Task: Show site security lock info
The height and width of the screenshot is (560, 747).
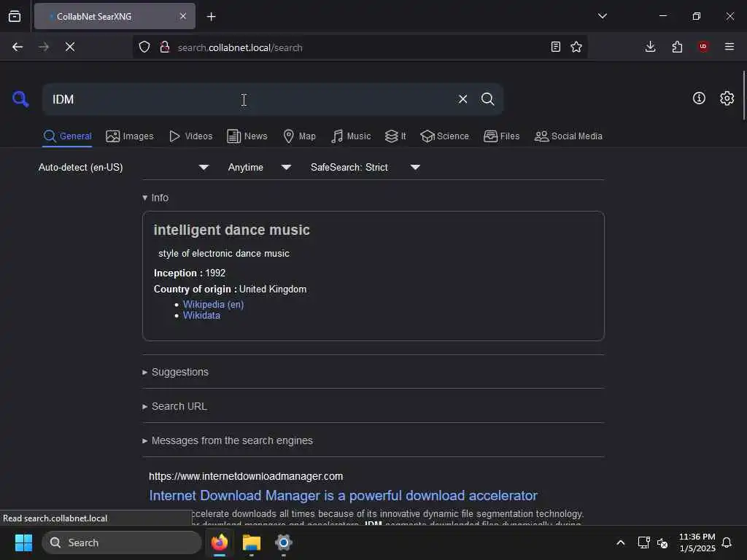Action: click(x=165, y=47)
